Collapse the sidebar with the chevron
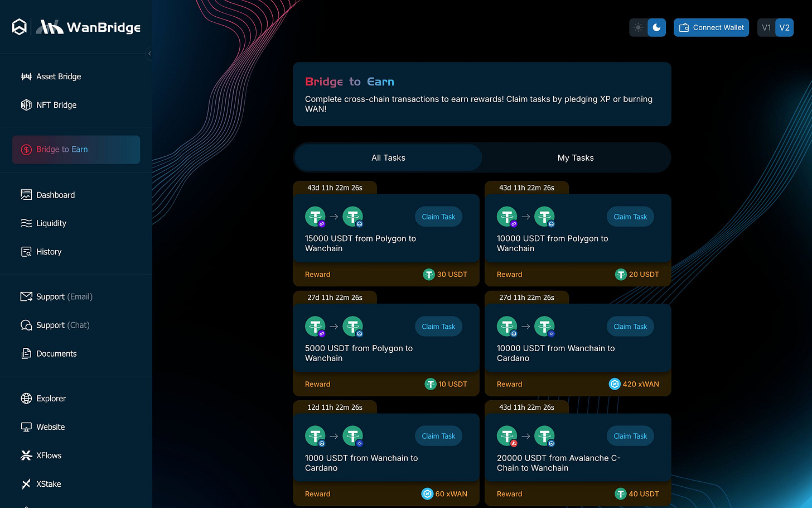This screenshot has height=508, width=812. (x=149, y=54)
